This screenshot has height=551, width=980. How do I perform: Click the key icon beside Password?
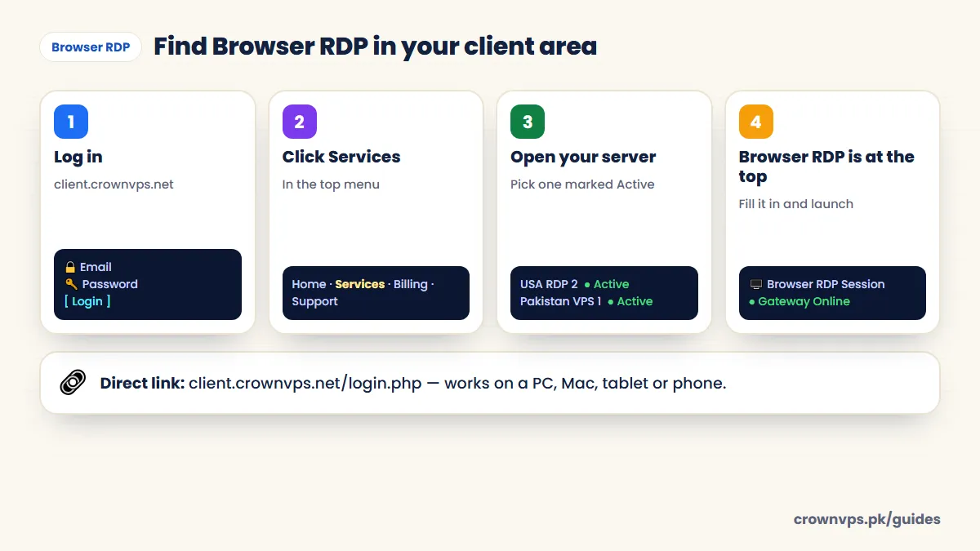[x=71, y=284]
